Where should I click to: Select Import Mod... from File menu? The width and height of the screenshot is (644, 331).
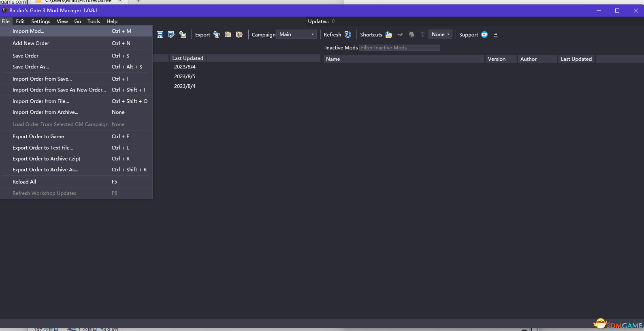click(x=28, y=31)
